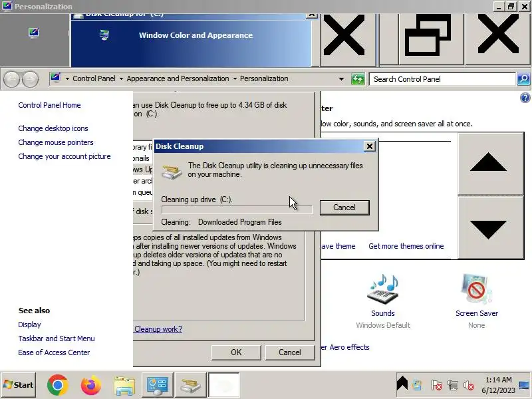
Task: Expand dropdown arrow before Control Panel breadcrumb
Action: 67,78
